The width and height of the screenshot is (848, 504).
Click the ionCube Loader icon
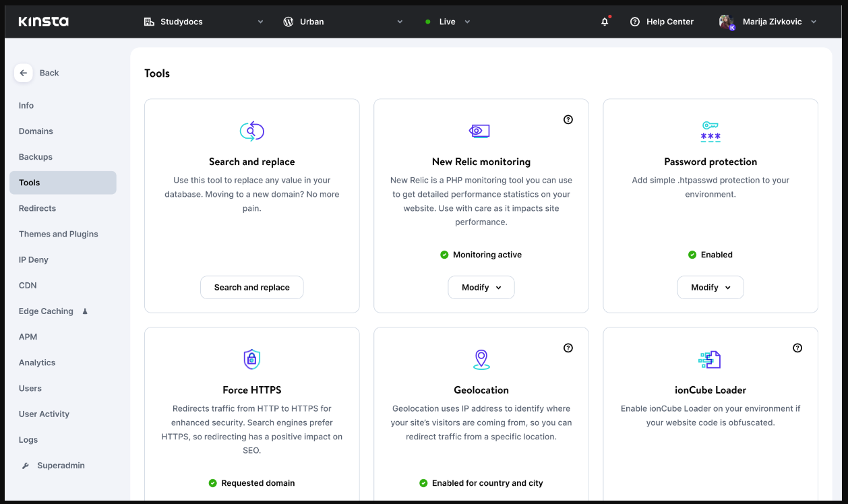[x=710, y=359]
